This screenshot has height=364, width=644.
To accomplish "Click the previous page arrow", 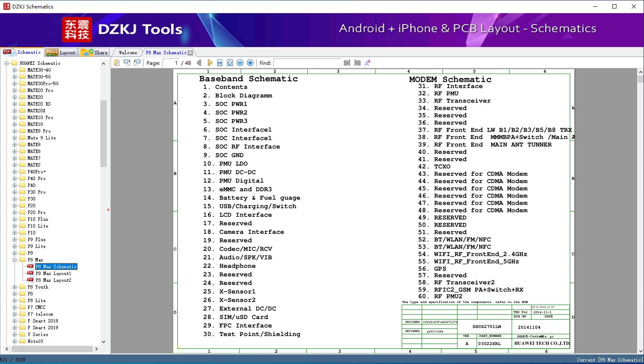I will (x=199, y=63).
